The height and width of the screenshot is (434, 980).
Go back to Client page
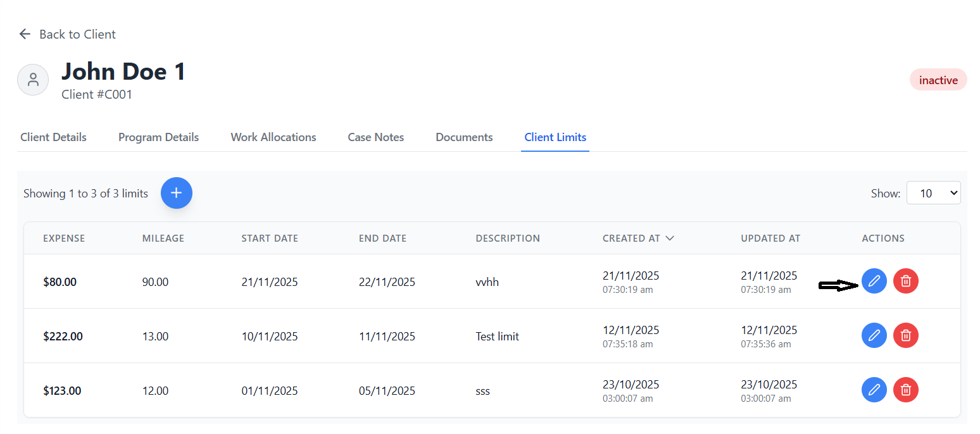coord(68,34)
